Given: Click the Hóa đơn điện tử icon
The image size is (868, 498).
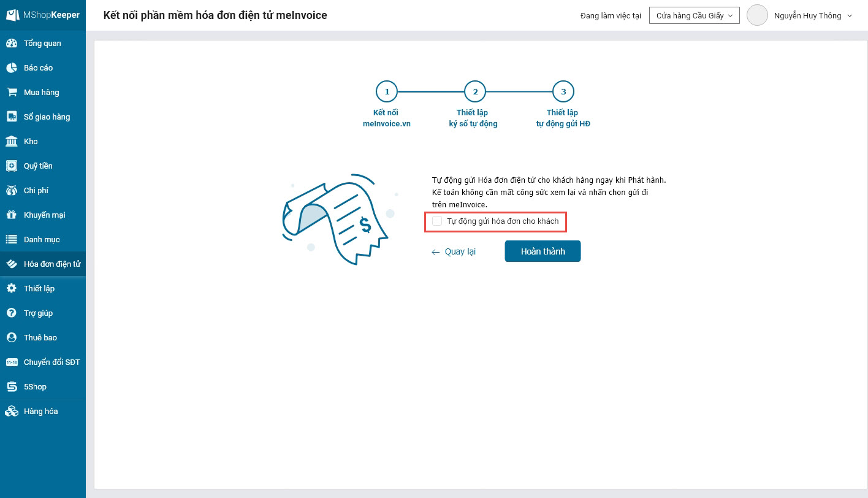Looking at the screenshot, I should [x=12, y=264].
